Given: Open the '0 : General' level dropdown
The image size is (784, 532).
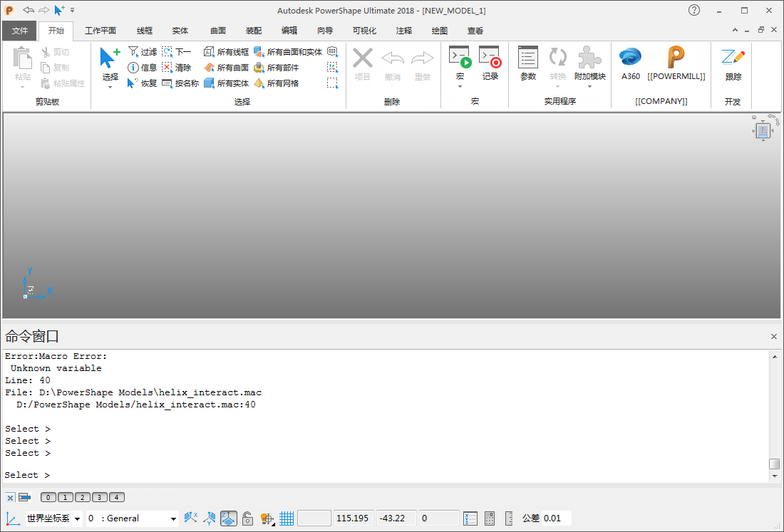Looking at the screenshot, I should pyautogui.click(x=173, y=518).
